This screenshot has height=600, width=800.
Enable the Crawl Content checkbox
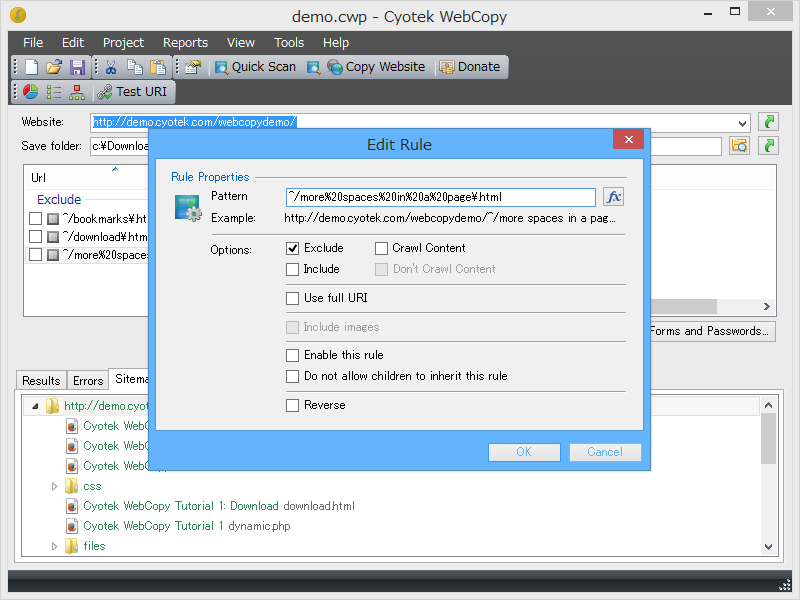pyautogui.click(x=381, y=248)
